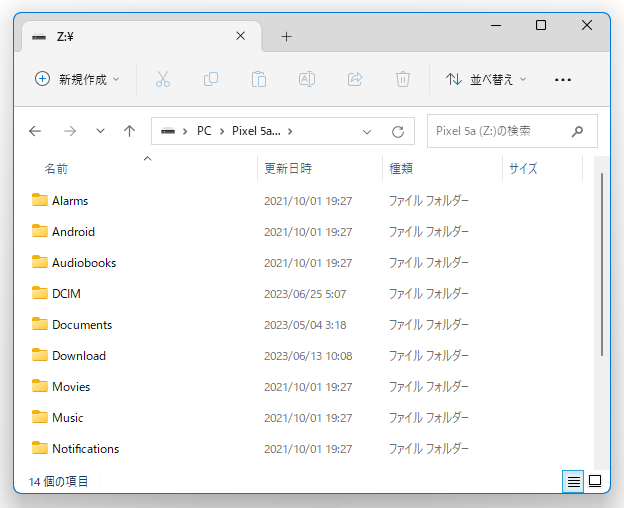Select the Z:¥ tab

tap(141, 37)
